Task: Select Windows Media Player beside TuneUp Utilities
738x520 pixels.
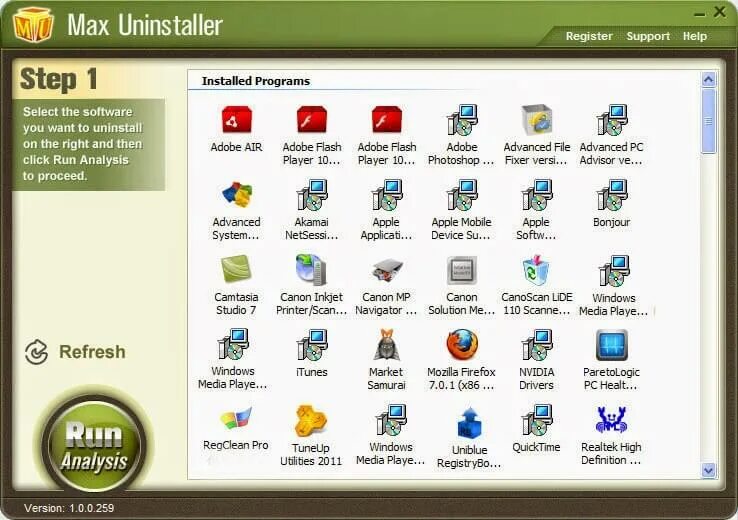Action: pos(391,436)
